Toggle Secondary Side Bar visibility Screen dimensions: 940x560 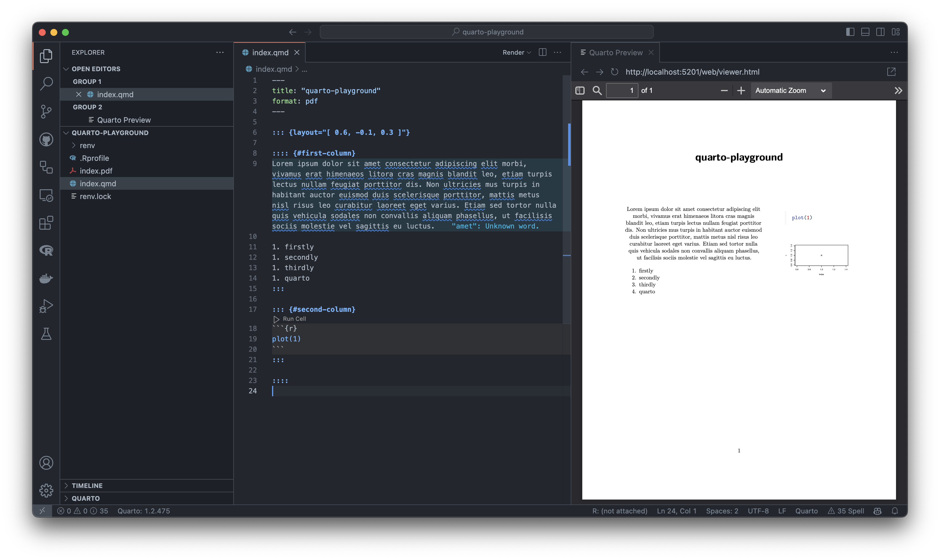point(880,32)
